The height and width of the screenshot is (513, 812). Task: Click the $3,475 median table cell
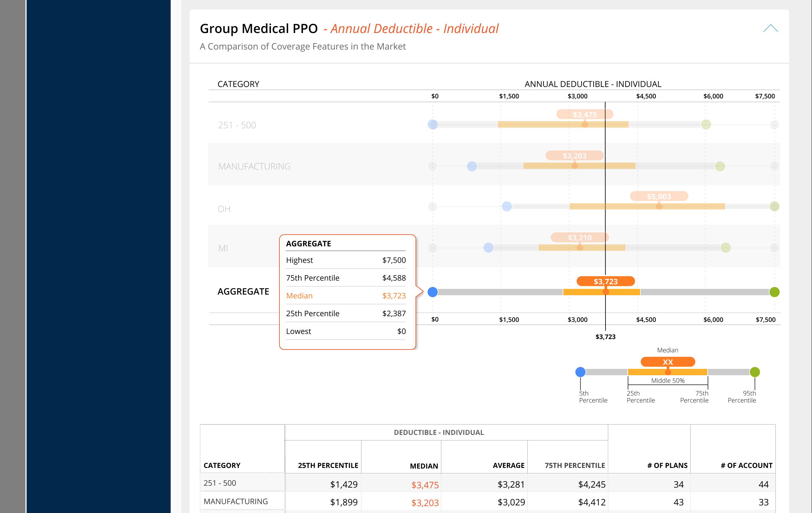425,485
